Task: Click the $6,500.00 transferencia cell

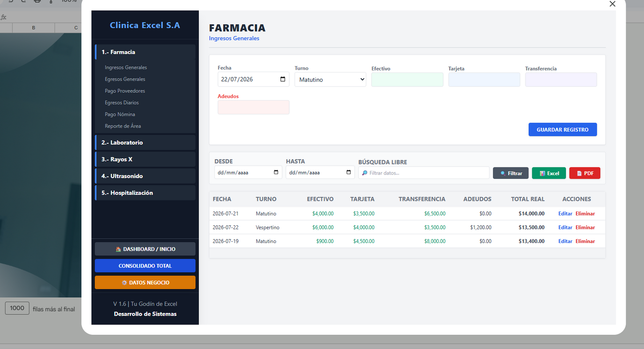Action: tap(435, 214)
